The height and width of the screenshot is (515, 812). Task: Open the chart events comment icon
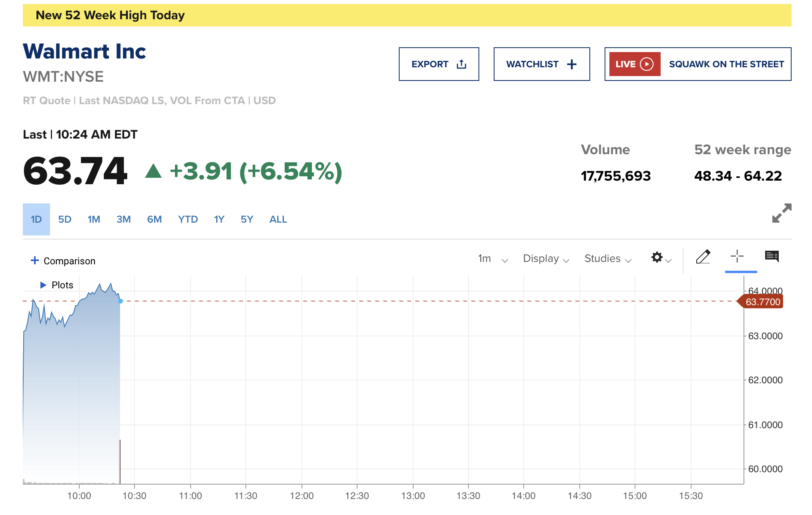coord(772,256)
